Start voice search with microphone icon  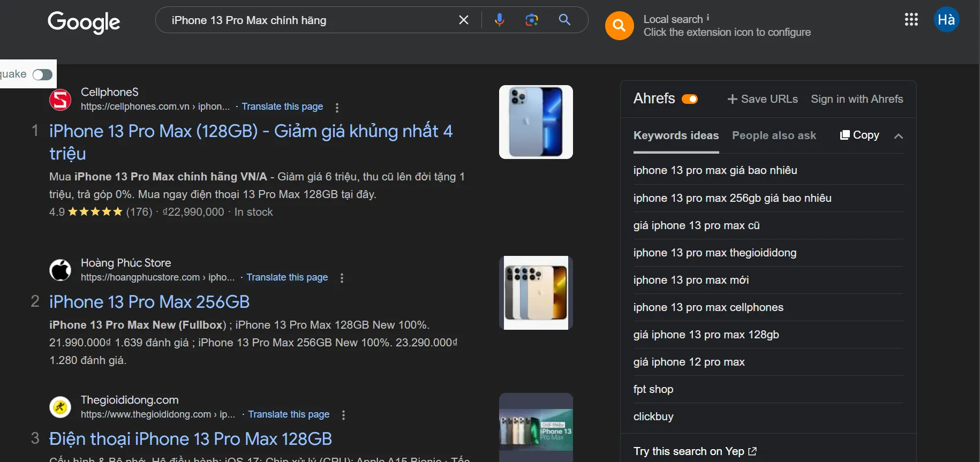click(x=499, y=20)
